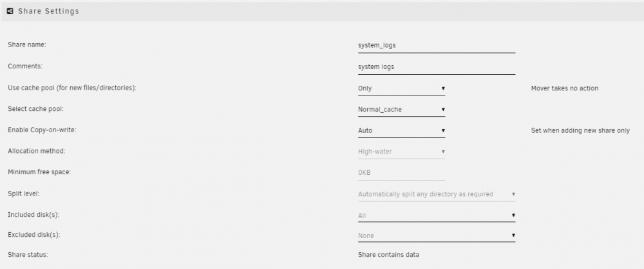
Task: Click the 'Allocation method:' label
Action: [37, 151]
